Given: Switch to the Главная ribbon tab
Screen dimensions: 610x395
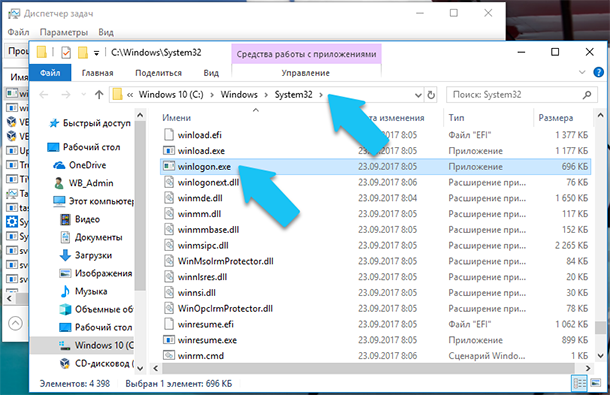Looking at the screenshot, I should click(x=97, y=73).
